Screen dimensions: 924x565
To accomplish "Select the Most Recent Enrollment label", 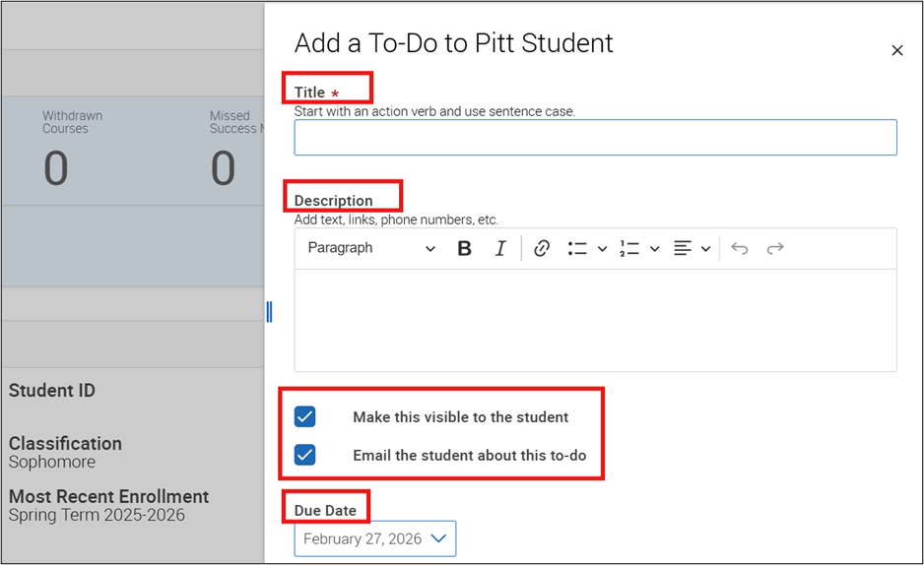I will tap(109, 496).
